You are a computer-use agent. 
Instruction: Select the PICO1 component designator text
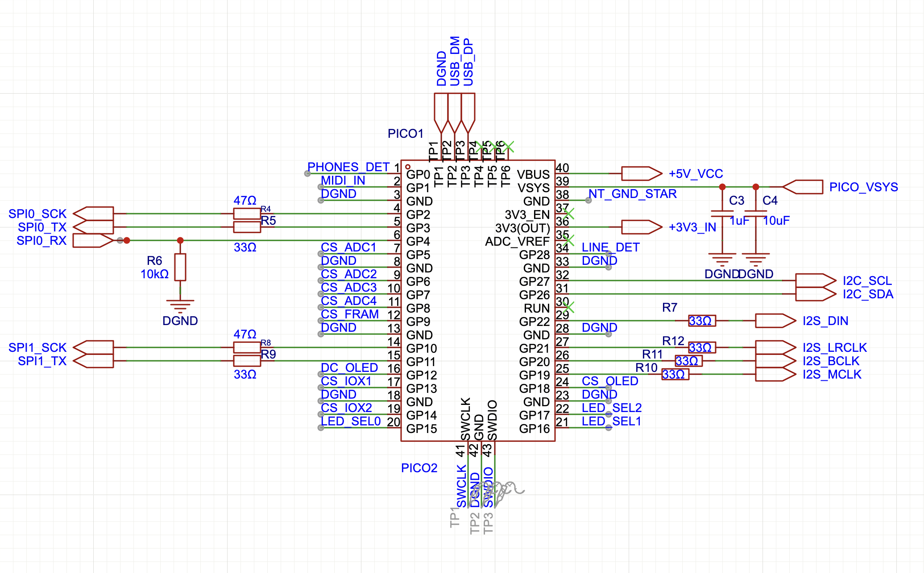(405, 134)
